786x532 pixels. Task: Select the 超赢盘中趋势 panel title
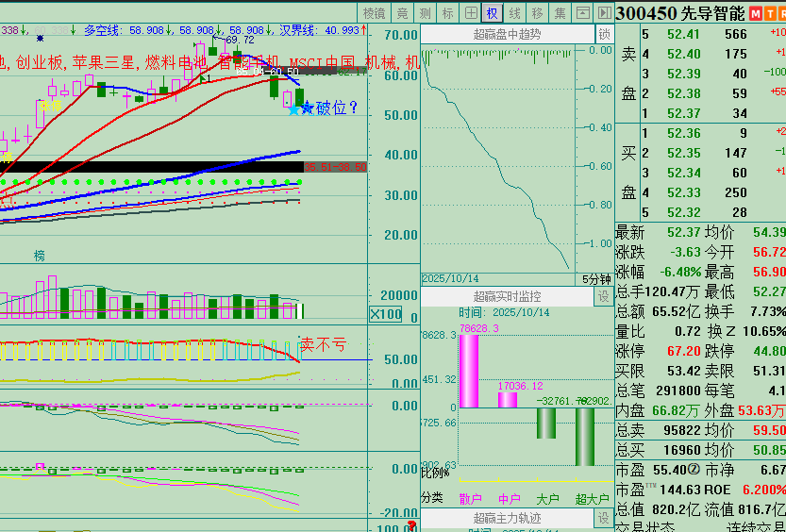pyautogui.click(x=508, y=35)
